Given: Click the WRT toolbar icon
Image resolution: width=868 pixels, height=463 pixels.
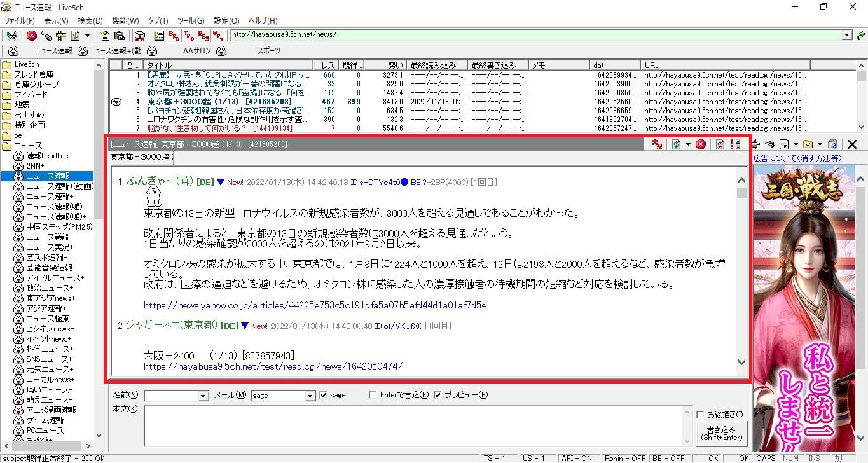Looking at the screenshot, I should coord(218,36).
